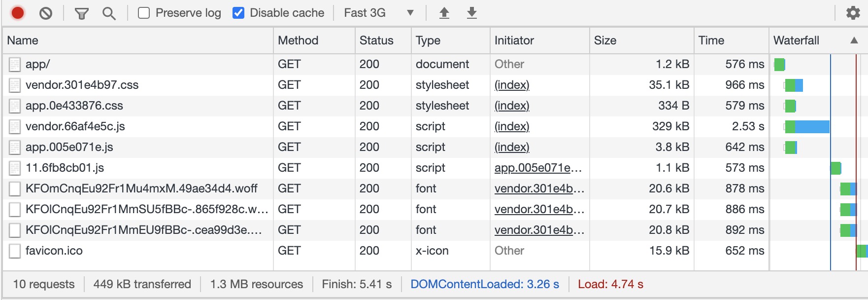The height and width of the screenshot is (300, 868).
Task: Enable the Preserve log checkbox
Action: 144,13
